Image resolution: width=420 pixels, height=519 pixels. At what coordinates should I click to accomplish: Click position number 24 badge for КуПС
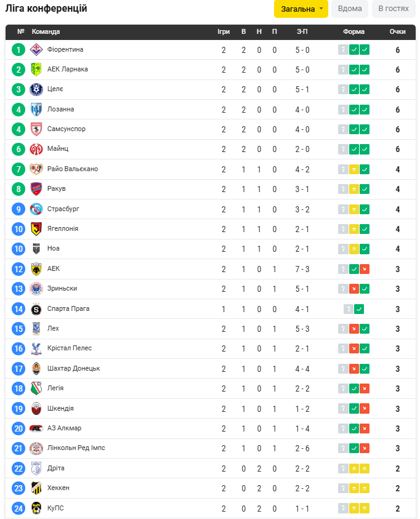18,509
